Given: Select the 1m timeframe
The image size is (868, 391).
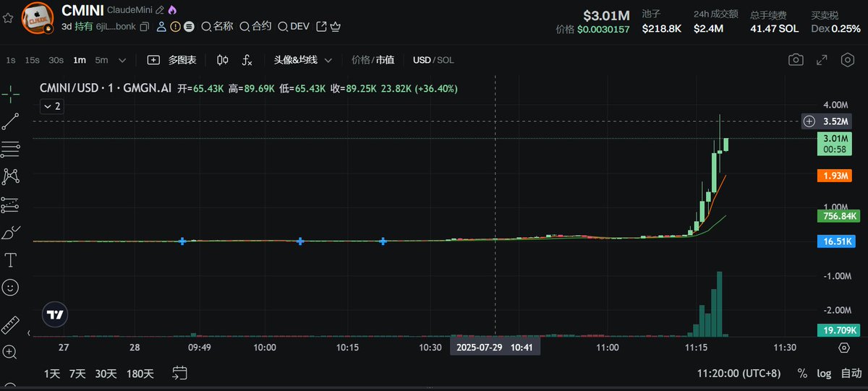Looking at the screenshot, I should coord(79,60).
